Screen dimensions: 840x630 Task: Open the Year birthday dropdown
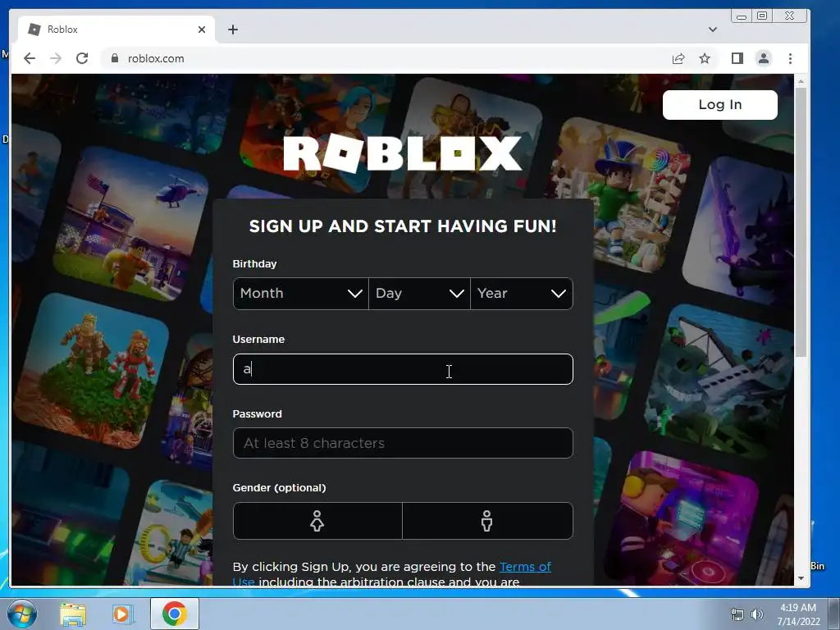pos(522,294)
